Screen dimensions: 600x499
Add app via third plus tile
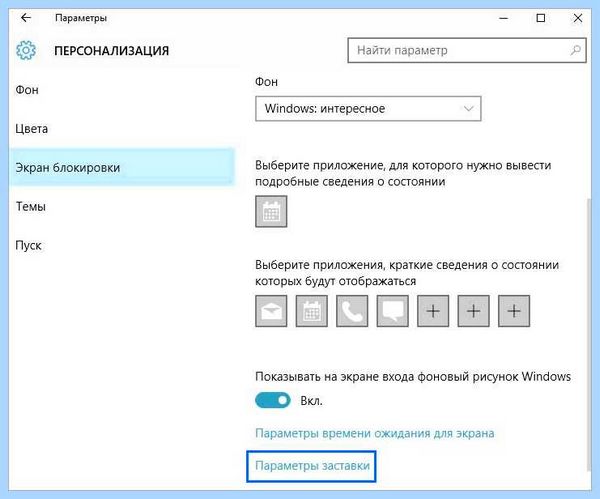(514, 311)
